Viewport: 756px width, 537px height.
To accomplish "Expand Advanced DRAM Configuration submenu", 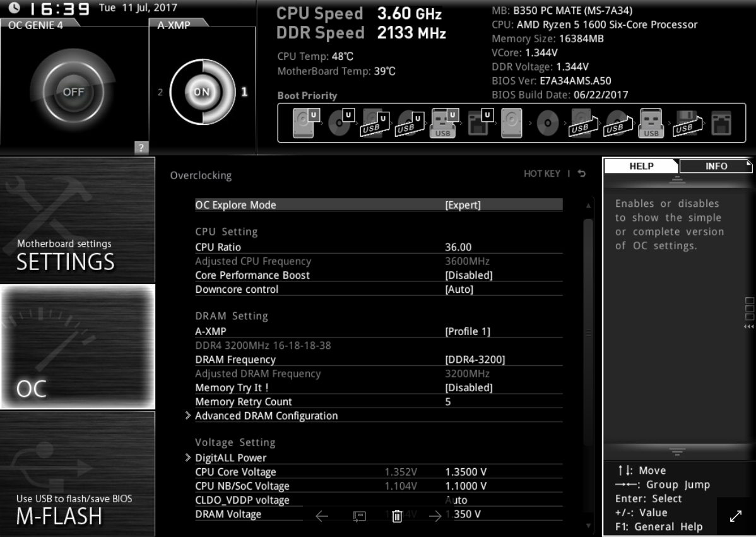I will click(374, 415).
